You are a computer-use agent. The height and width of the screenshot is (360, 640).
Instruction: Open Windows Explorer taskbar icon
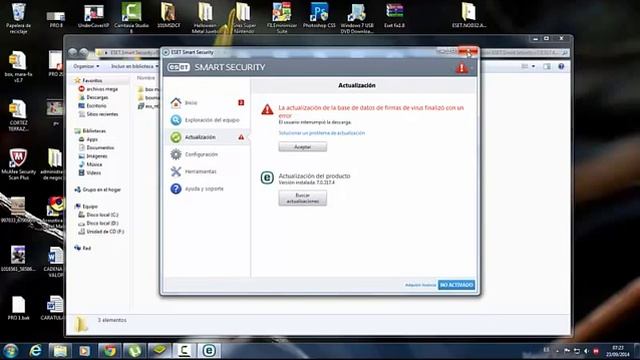pos(60,351)
